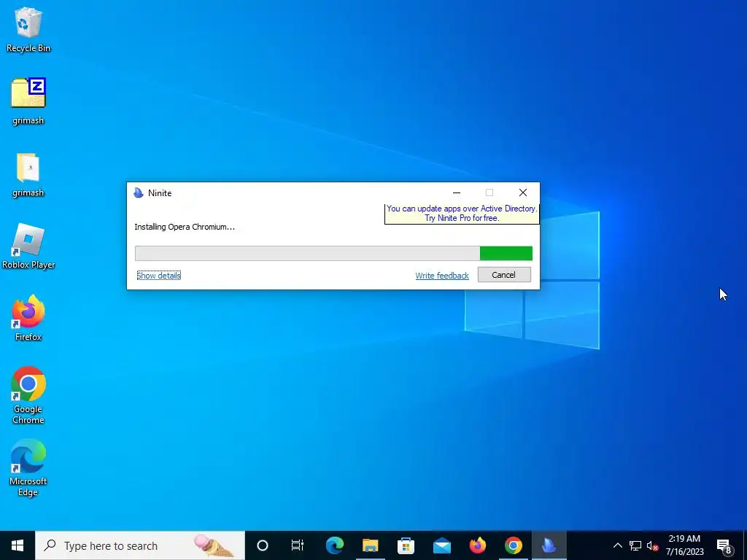747x560 pixels.
Task: Select the grimash folder icon on desktop
Action: 28,175
